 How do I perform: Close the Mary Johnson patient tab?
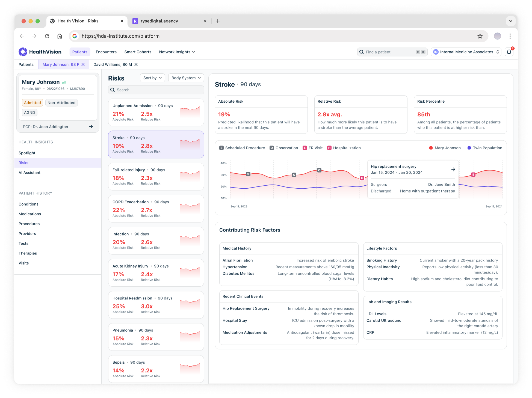(x=83, y=64)
